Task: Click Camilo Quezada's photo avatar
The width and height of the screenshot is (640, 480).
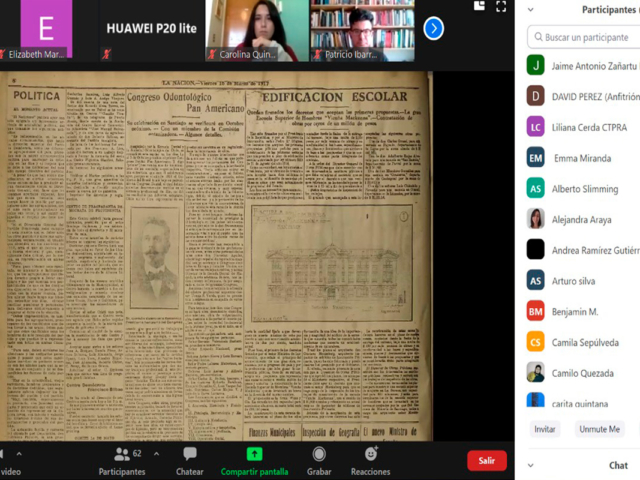Action: tap(536, 372)
